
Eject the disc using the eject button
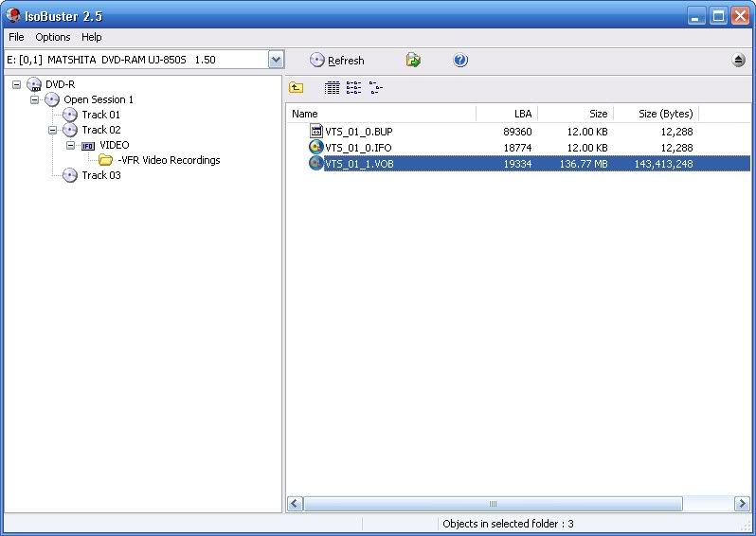click(x=738, y=60)
